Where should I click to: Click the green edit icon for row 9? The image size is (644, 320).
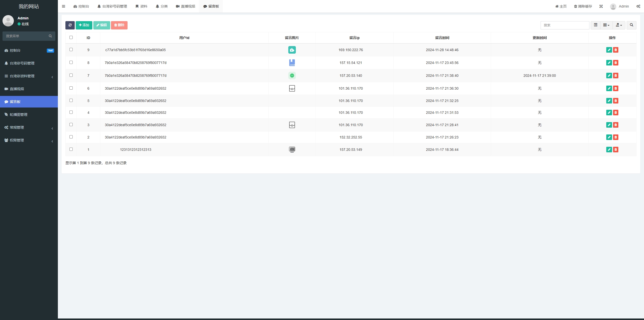[609, 50]
